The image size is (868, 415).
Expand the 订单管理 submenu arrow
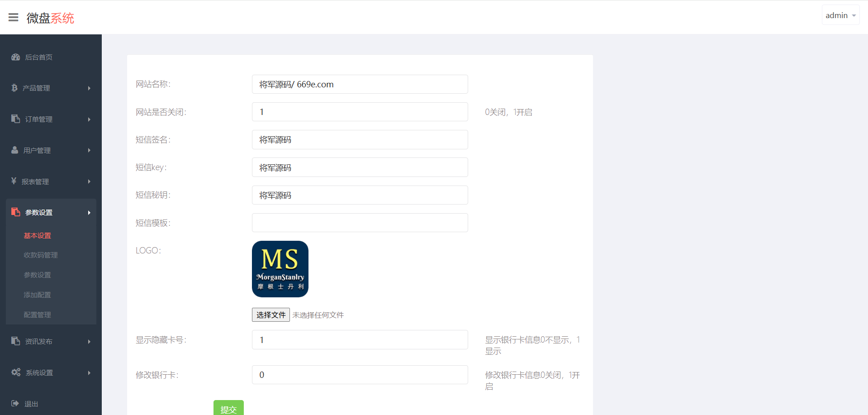pyautogui.click(x=89, y=119)
